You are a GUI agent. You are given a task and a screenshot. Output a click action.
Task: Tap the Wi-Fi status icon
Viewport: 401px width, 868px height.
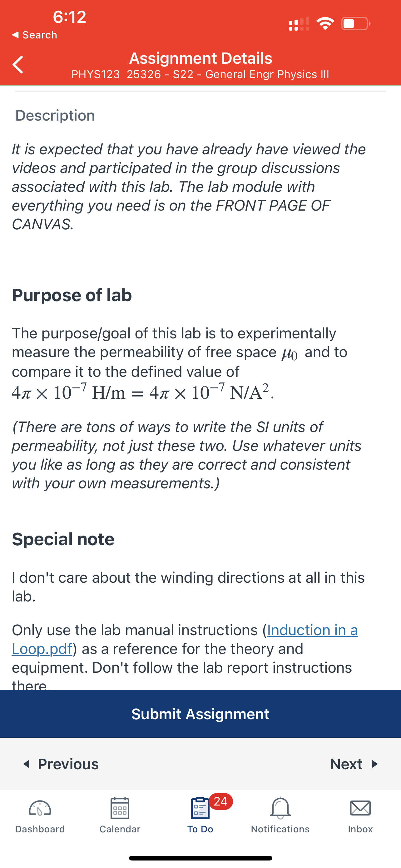[x=325, y=23]
